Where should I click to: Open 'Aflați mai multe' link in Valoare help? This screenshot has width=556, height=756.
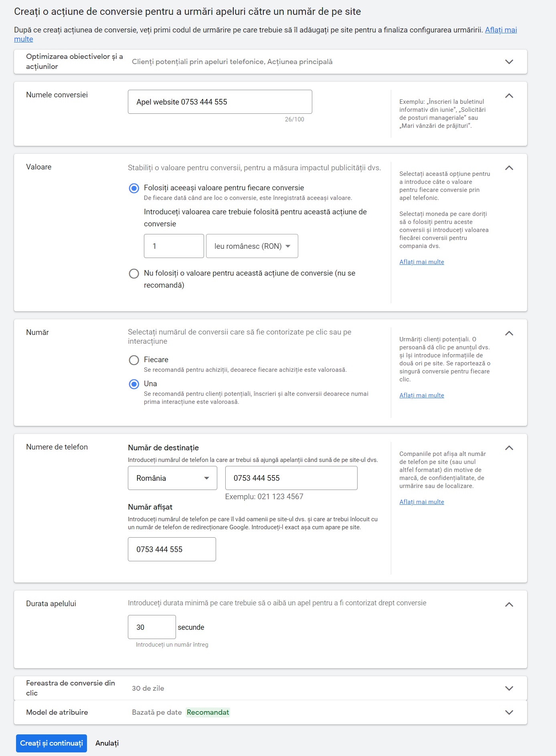pos(422,262)
